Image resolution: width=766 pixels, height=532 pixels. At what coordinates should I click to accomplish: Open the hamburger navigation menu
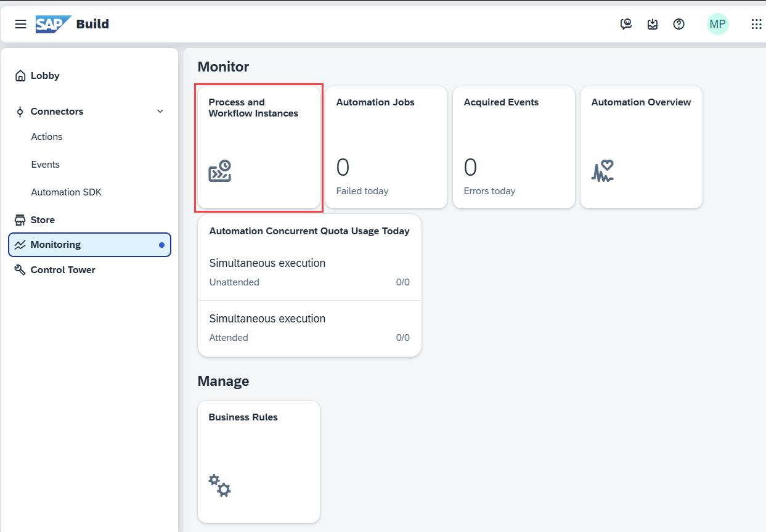pyautogui.click(x=21, y=24)
